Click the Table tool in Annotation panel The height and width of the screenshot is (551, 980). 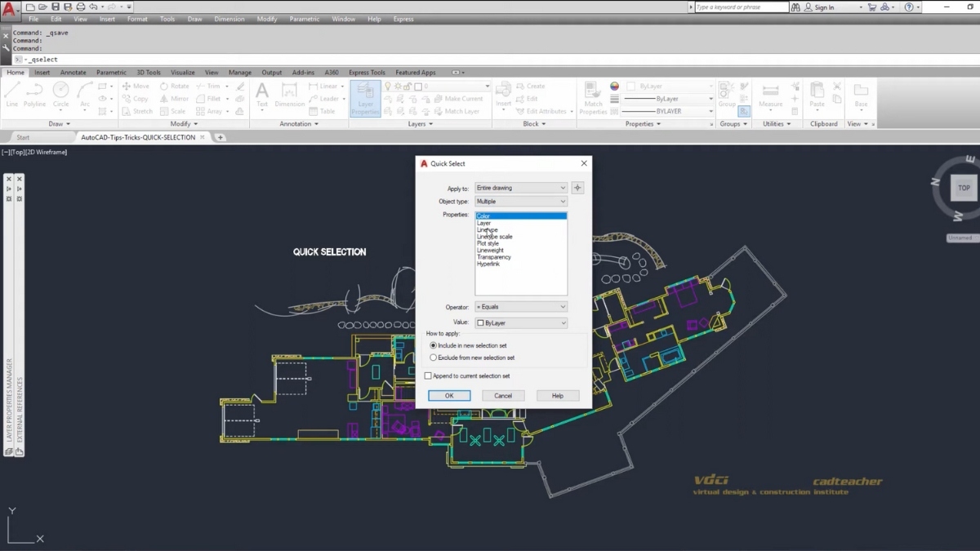point(322,111)
